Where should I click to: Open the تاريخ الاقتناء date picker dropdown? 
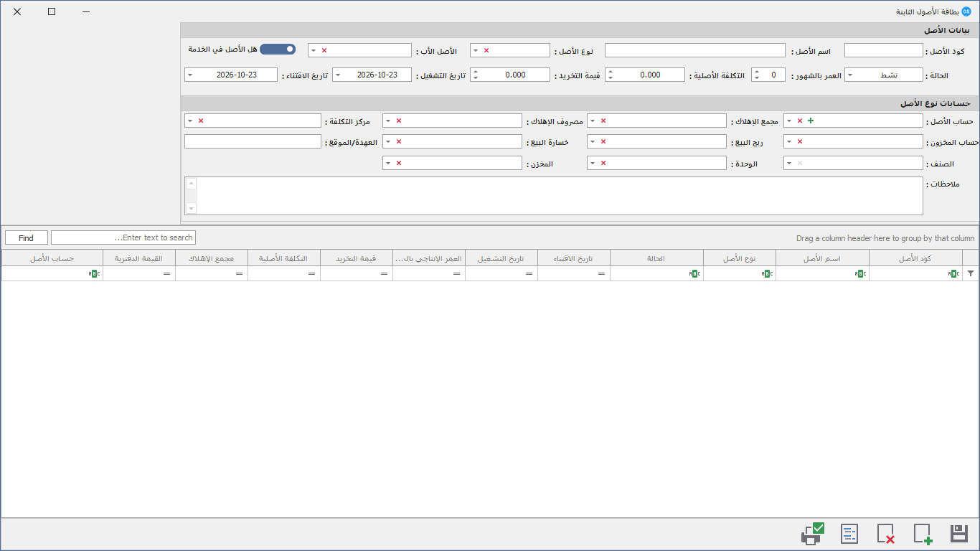coord(189,75)
